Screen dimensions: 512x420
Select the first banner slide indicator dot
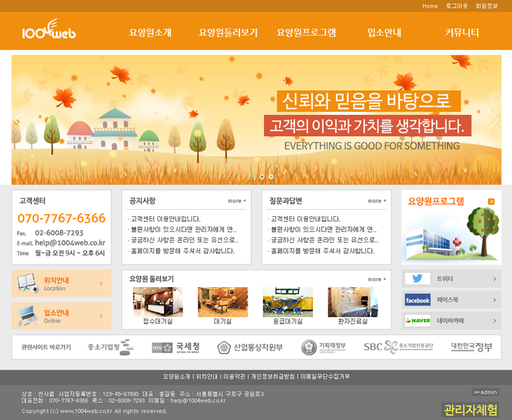pyautogui.click(x=262, y=176)
